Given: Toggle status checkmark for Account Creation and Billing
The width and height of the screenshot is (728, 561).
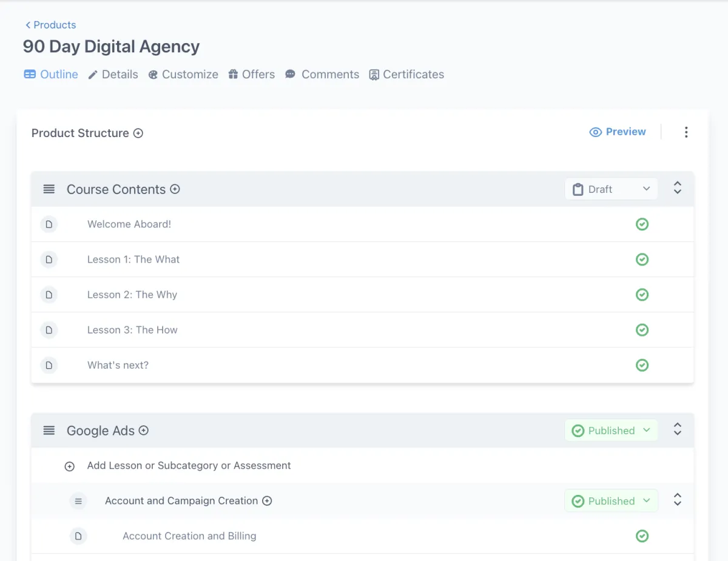Looking at the screenshot, I should tap(642, 536).
